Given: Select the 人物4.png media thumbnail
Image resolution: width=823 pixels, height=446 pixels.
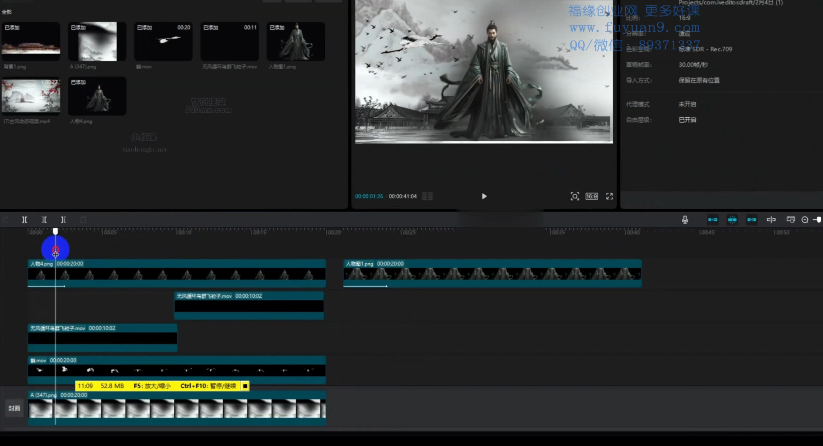Looking at the screenshot, I should [x=96, y=97].
